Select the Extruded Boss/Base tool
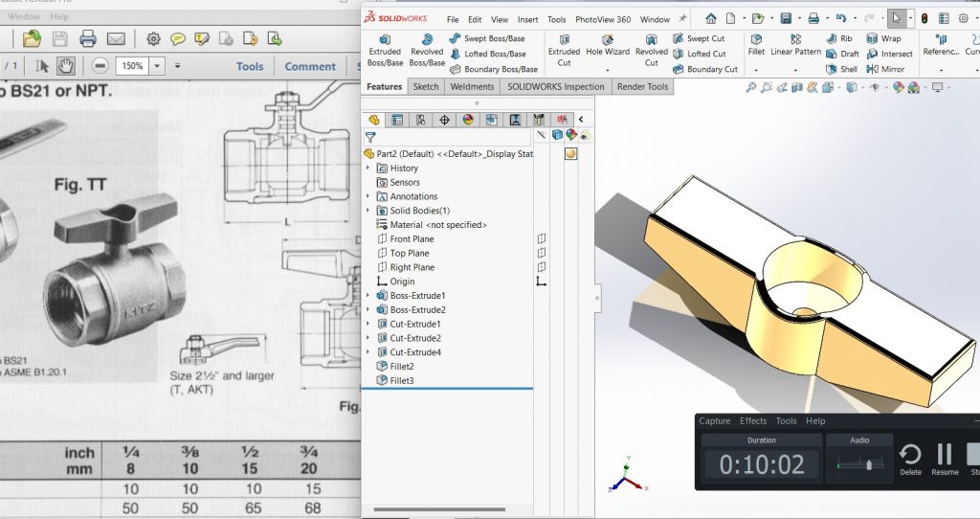The image size is (980, 519). click(x=385, y=51)
